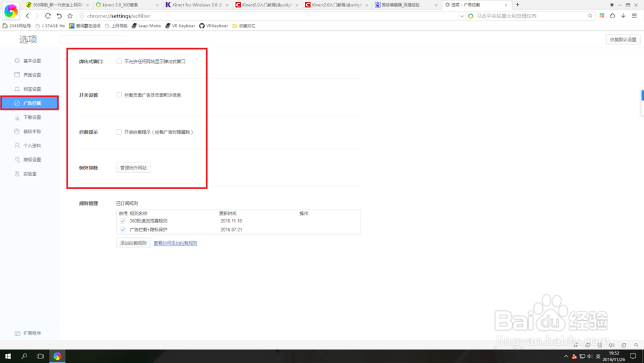This screenshot has height=363, width=644.
Task: Switch to the 360导航 tab
Action: [57, 5]
